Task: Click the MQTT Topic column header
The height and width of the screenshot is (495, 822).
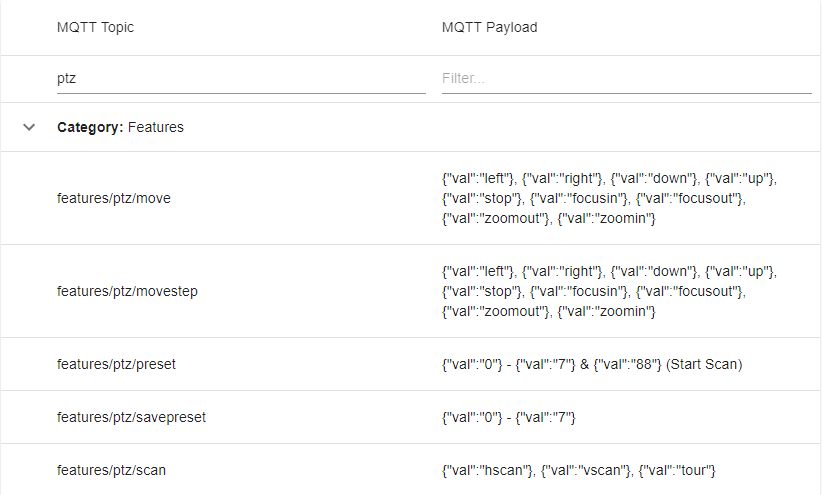Action: [x=95, y=27]
